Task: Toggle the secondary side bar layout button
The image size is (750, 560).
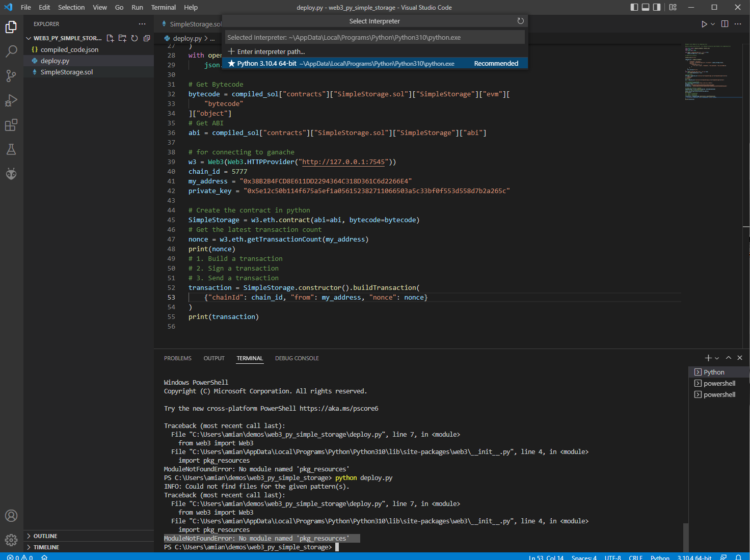Action: [657, 7]
